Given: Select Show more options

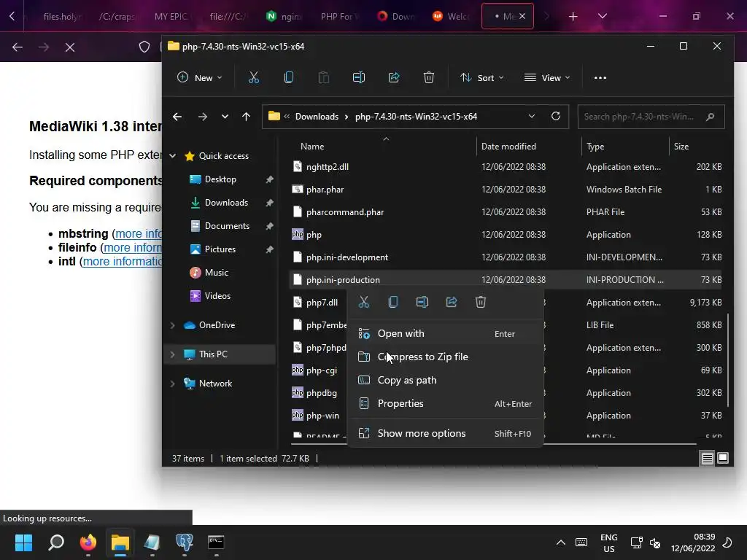Looking at the screenshot, I should [446, 433].
